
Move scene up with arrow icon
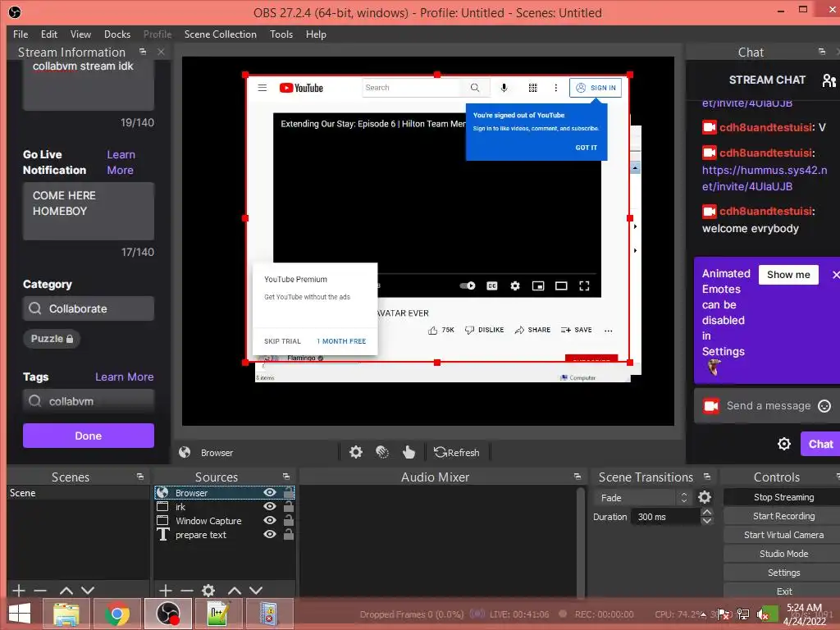[66, 591]
